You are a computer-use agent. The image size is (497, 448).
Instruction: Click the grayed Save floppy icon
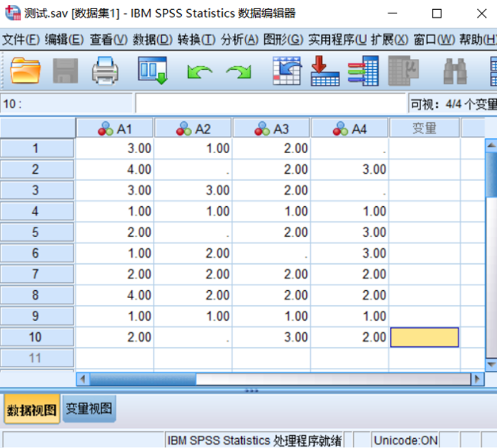click(65, 70)
